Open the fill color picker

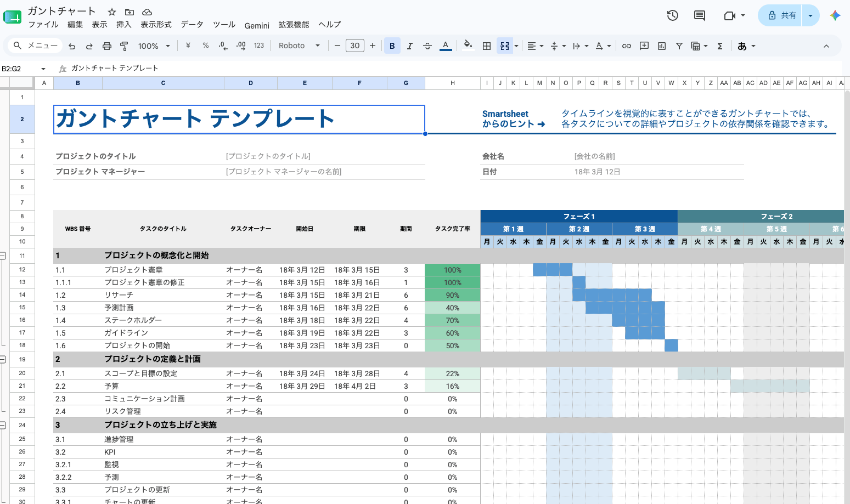pos(468,46)
